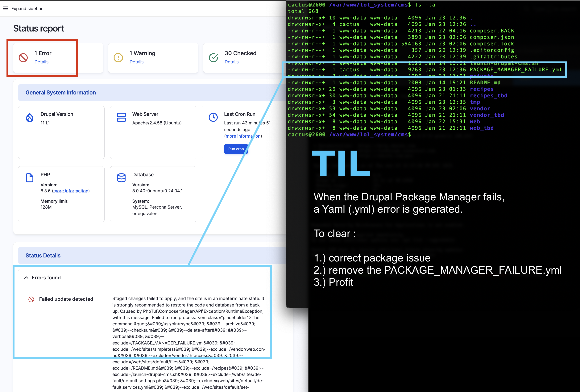Click the Drupal version 11.1.1 value

45,123
